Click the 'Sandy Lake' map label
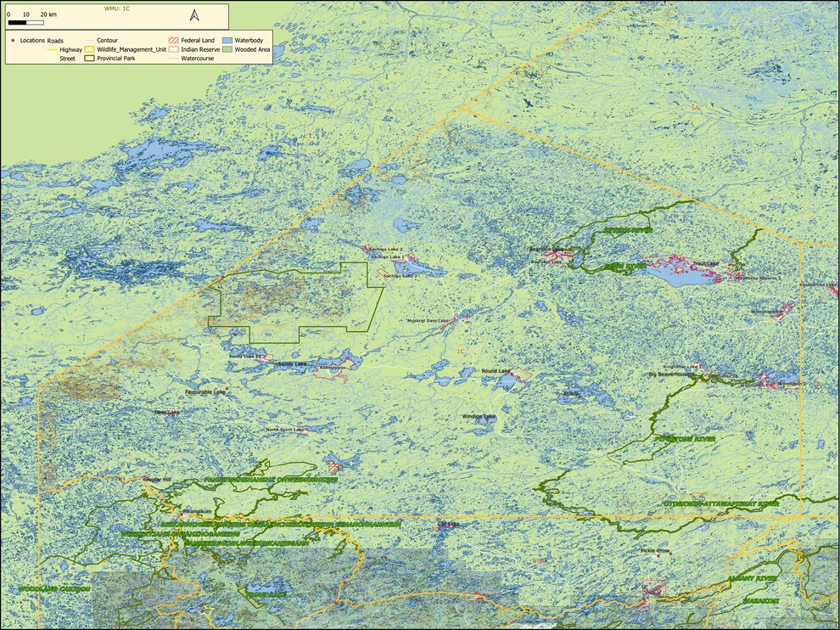Image resolution: width=840 pixels, height=630 pixels. pyautogui.click(x=293, y=364)
